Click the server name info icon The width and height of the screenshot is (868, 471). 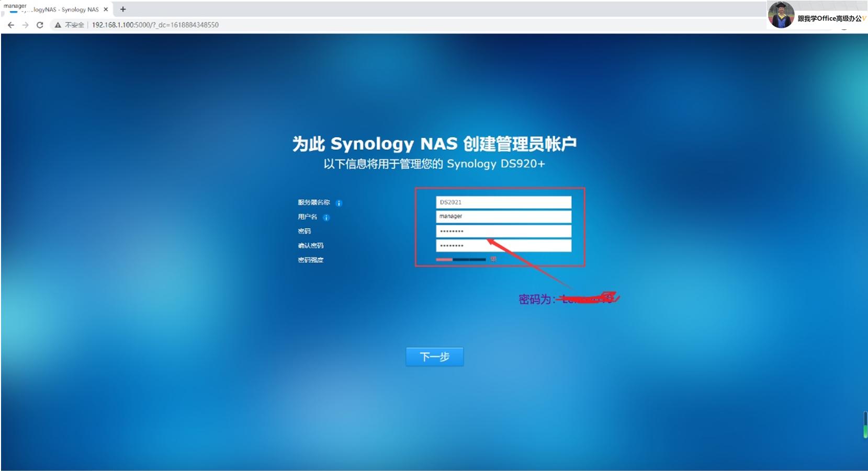(x=339, y=203)
